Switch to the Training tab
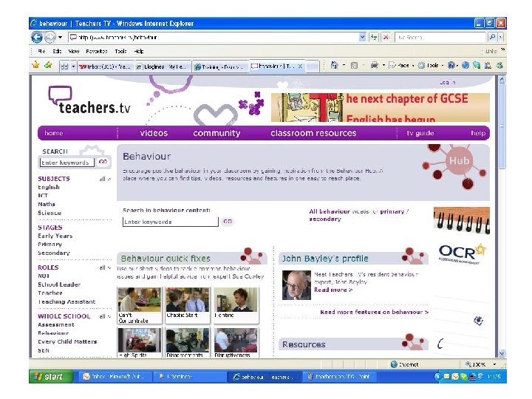Screen dimensions: 532x399 point(219,66)
